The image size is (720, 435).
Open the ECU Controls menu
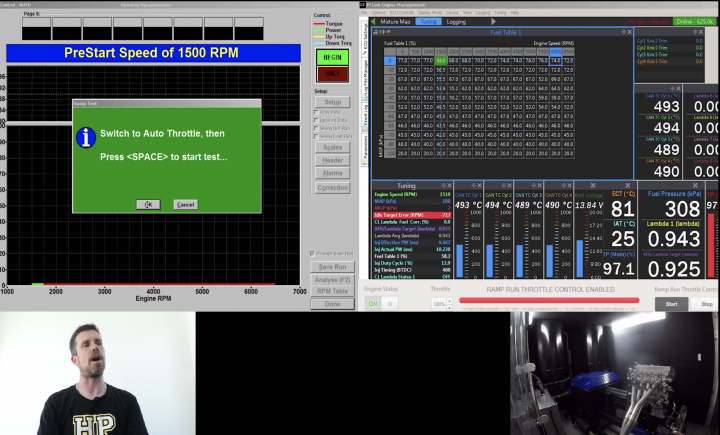click(402, 13)
